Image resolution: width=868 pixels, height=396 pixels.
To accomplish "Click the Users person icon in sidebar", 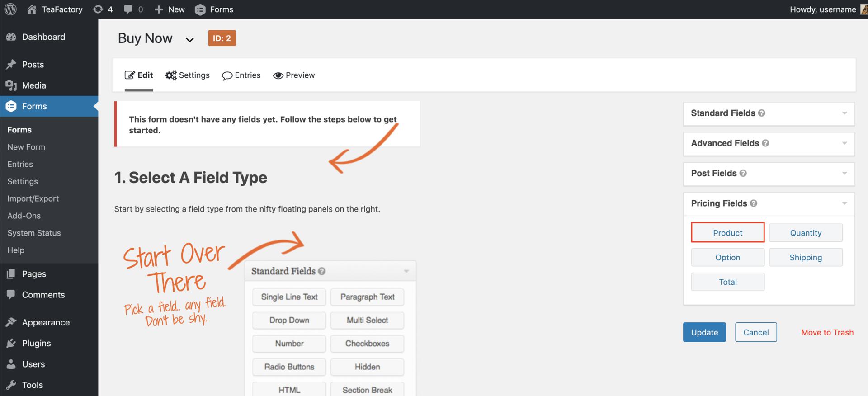I will tap(11, 364).
